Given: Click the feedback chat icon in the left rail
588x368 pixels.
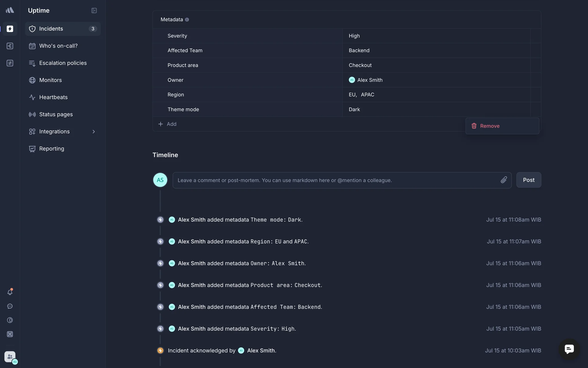Looking at the screenshot, I should [10, 306].
